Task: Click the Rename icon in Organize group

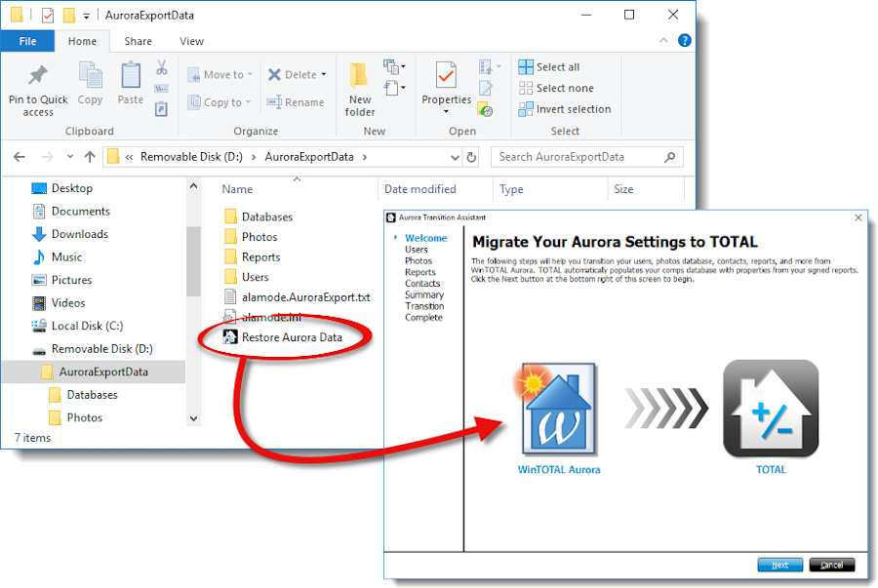Action: 274,101
